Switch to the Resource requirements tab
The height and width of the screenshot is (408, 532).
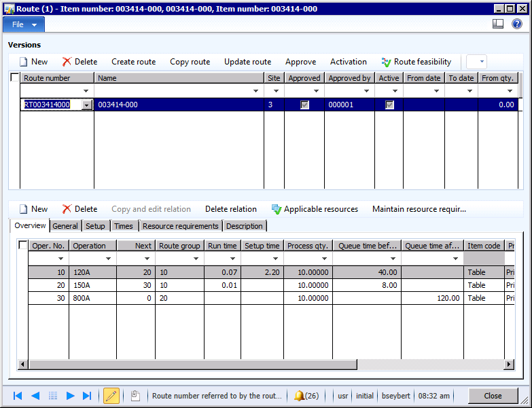pos(181,226)
